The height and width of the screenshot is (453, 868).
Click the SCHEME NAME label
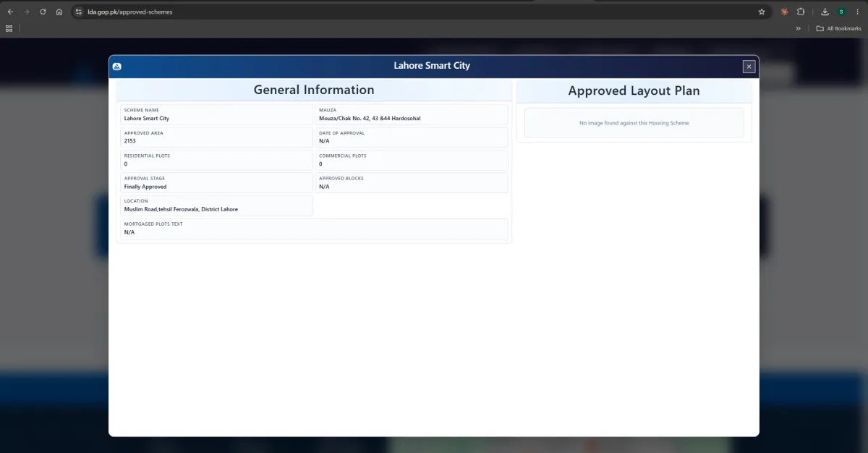tap(142, 110)
